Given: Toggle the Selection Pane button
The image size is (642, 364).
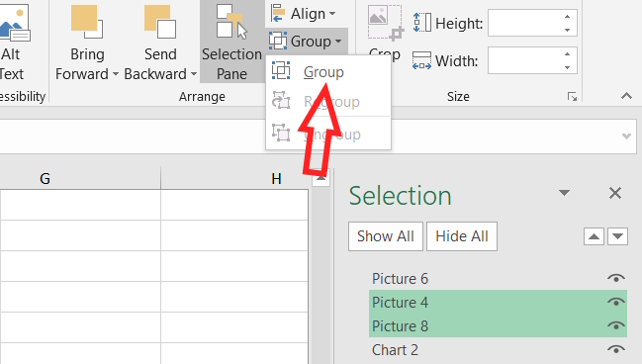Looking at the screenshot, I should pos(231,41).
